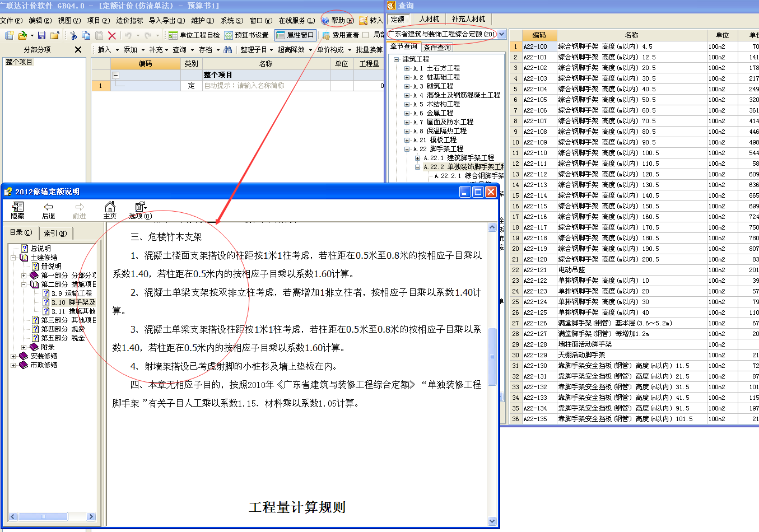The height and width of the screenshot is (532, 759).
Task: Expand the A.22.1 建筑脚手架工程 node
Action: click(x=418, y=158)
